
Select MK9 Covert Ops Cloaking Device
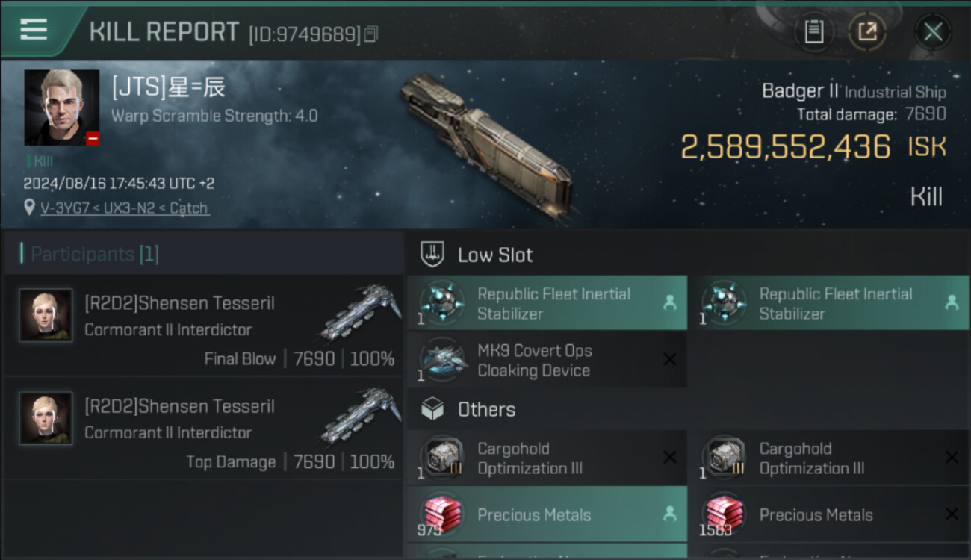pyautogui.click(x=547, y=360)
